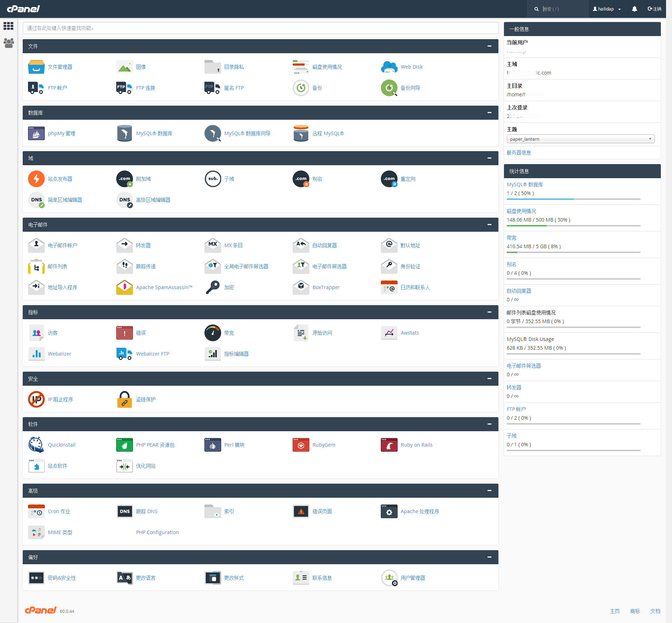Click 磁盘使用情况 statistics link
This screenshot has height=623, width=672.
(x=522, y=210)
